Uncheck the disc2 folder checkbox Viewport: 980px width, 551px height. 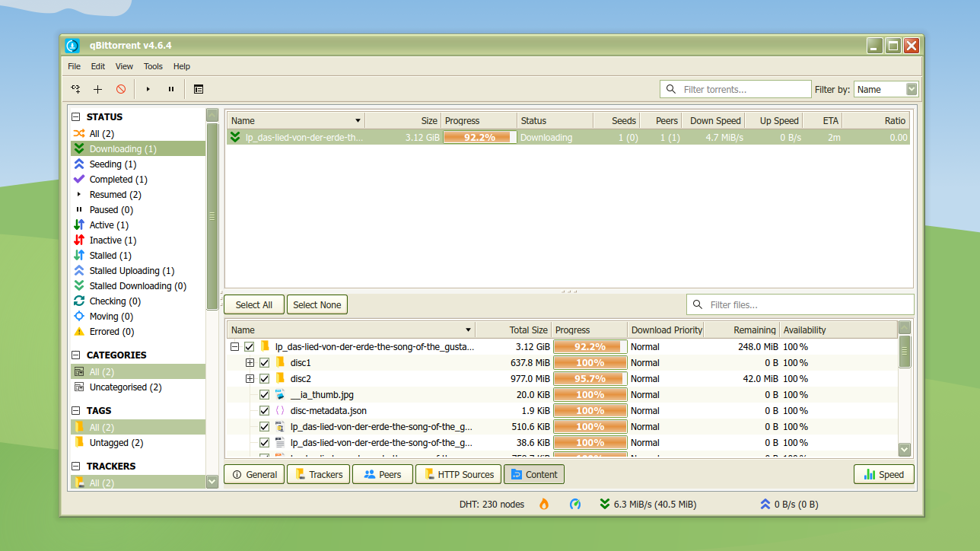[x=265, y=379]
